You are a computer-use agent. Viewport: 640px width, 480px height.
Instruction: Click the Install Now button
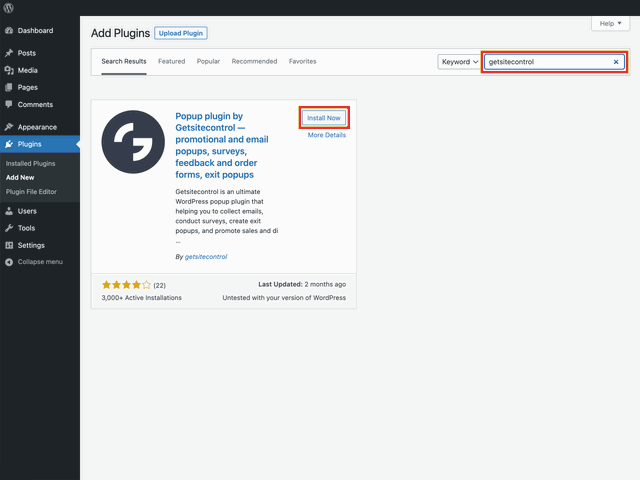[324, 118]
